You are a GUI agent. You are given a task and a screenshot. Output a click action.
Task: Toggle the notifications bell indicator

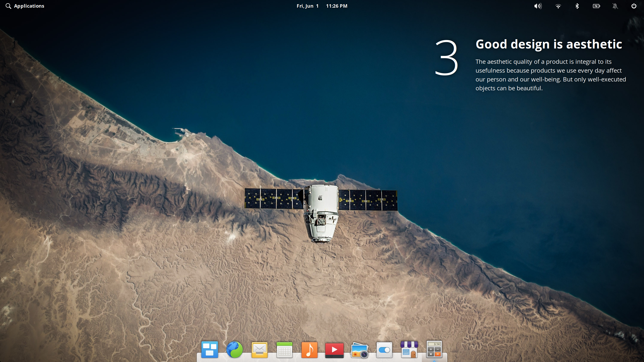(x=615, y=6)
